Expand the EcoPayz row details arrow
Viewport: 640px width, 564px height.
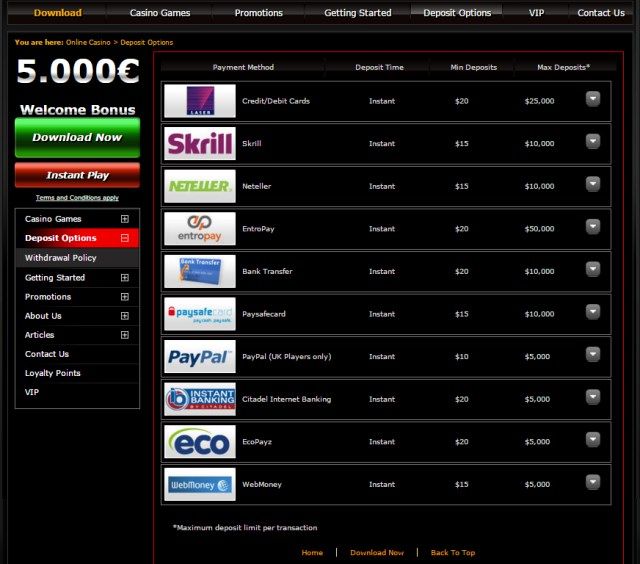coord(593,440)
